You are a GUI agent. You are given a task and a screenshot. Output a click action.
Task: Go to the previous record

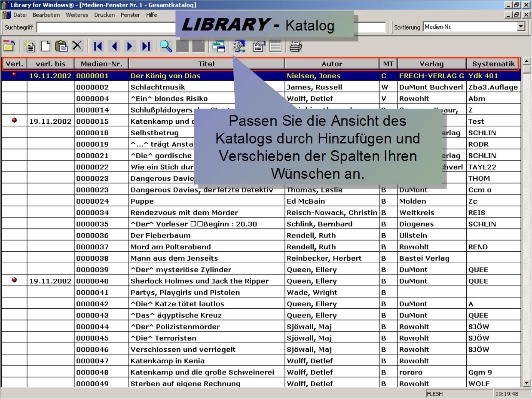pyautogui.click(x=114, y=46)
